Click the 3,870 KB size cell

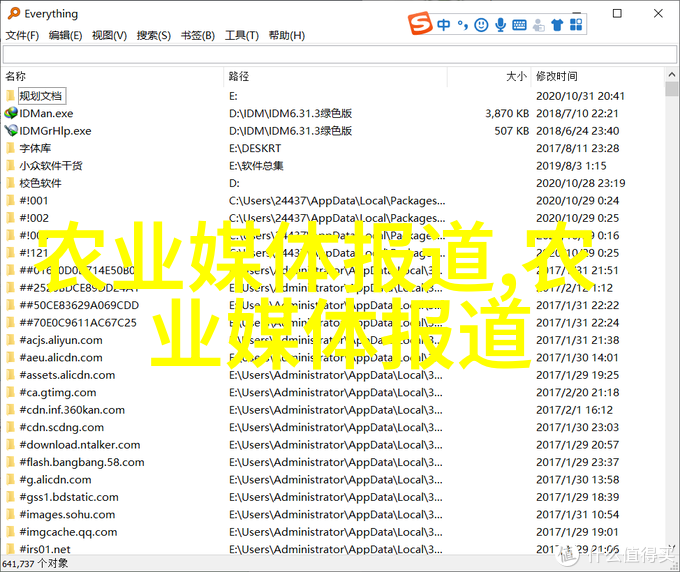[507, 113]
